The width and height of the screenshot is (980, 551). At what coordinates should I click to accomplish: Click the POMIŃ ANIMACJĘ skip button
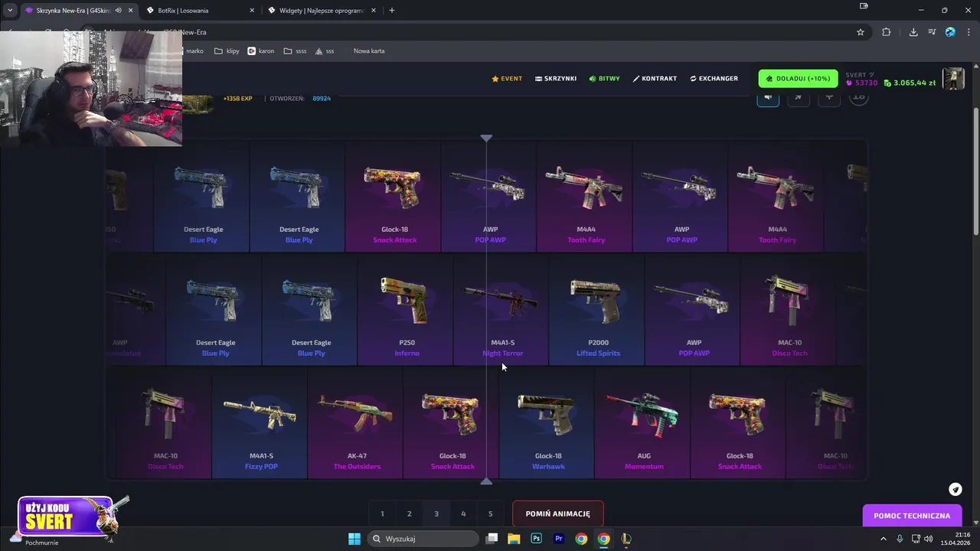point(557,514)
